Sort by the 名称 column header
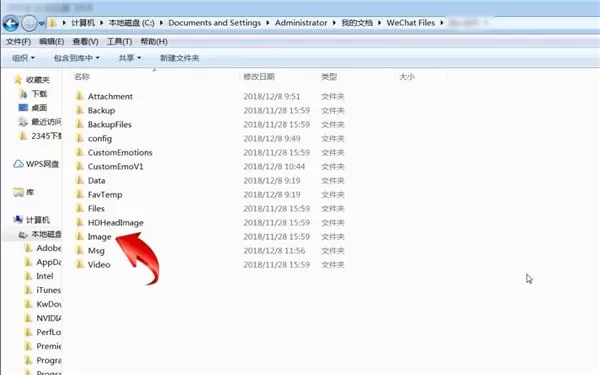This screenshot has height=375, width=600. tap(82, 77)
